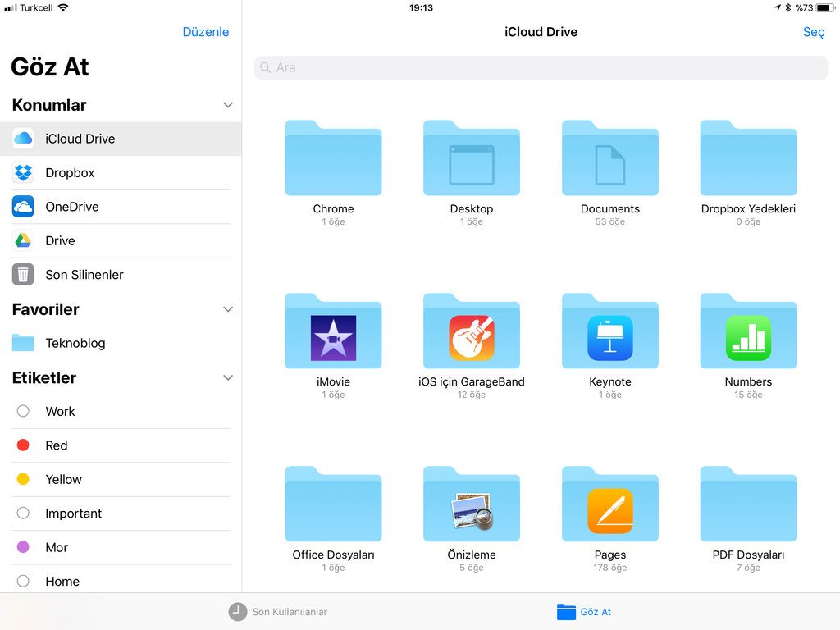Click the OneDrive icon in sidebar
The width and height of the screenshot is (840, 630).
(x=23, y=206)
